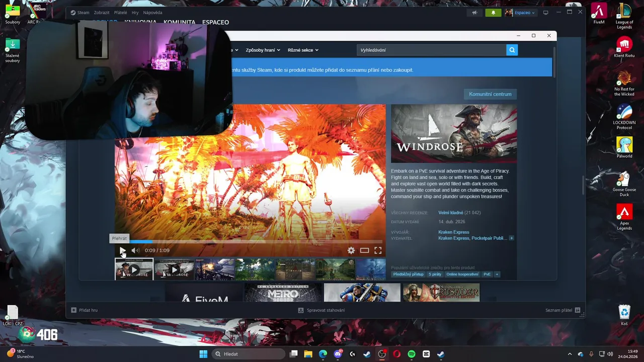The height and width of the screenshot is (362, 644).
Task: Select the Předběžný přístup tag
Action: coord(409,275)
